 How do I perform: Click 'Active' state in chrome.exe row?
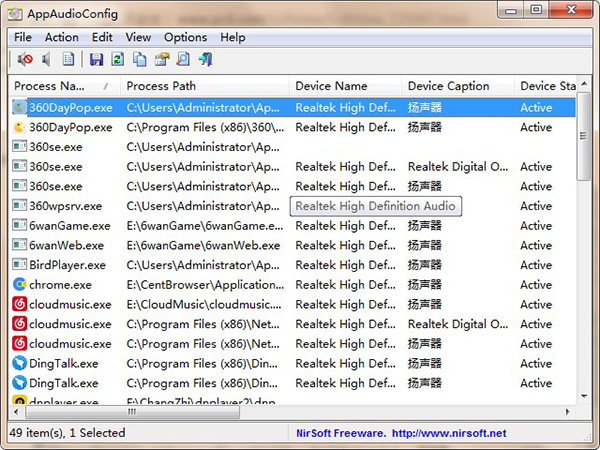(536, 285)
